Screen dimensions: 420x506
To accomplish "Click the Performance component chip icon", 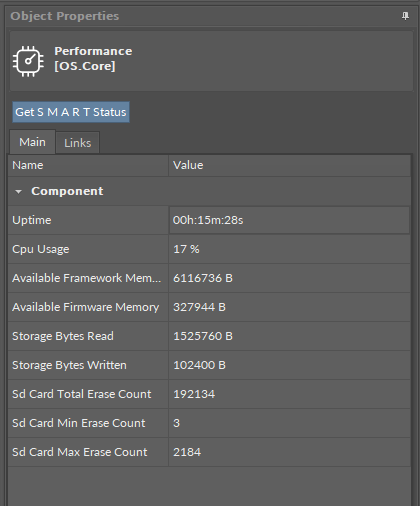I will (x=28, y=61).
